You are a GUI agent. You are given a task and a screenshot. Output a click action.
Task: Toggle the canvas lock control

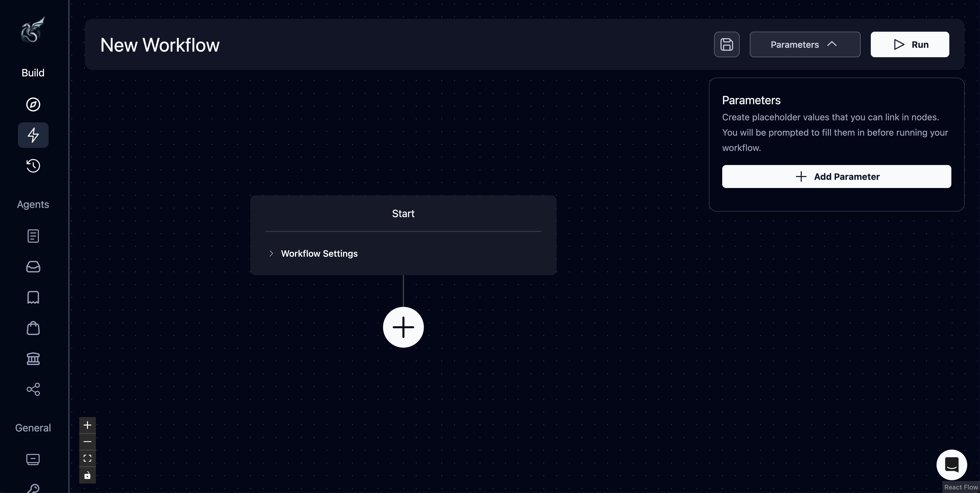tap(87, 475)
